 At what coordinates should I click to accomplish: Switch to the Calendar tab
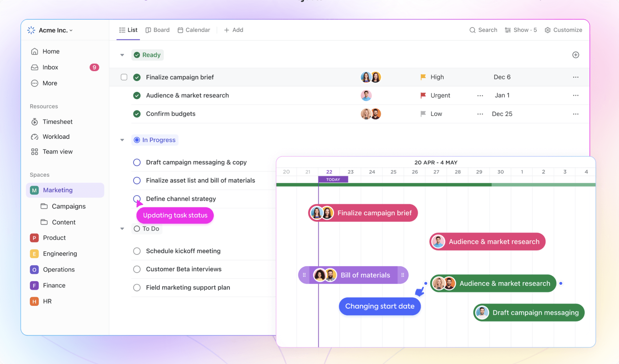[x=194, y=30]
